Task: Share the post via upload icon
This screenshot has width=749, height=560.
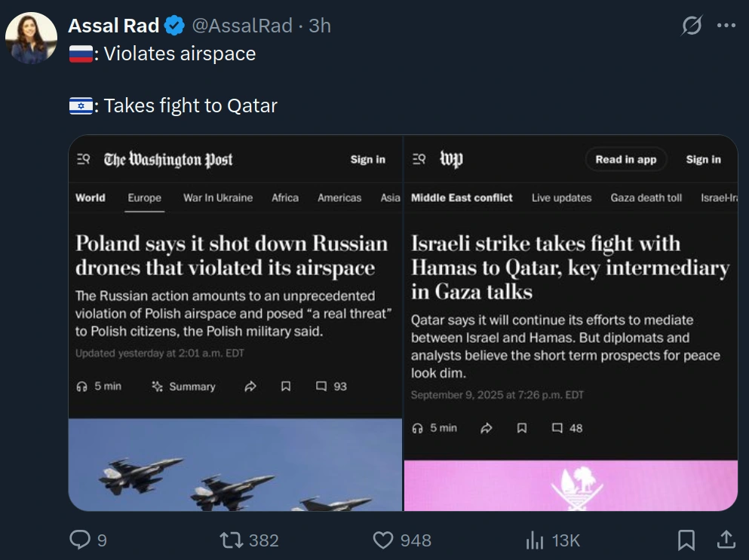Action: click(x=726, y=540)
